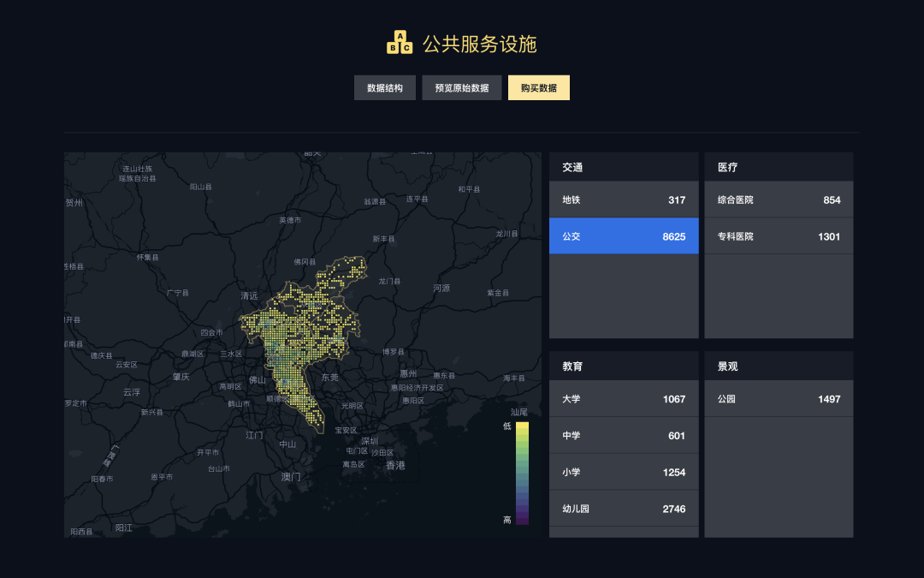Click the 预览原始数据 button

(462, 88)
